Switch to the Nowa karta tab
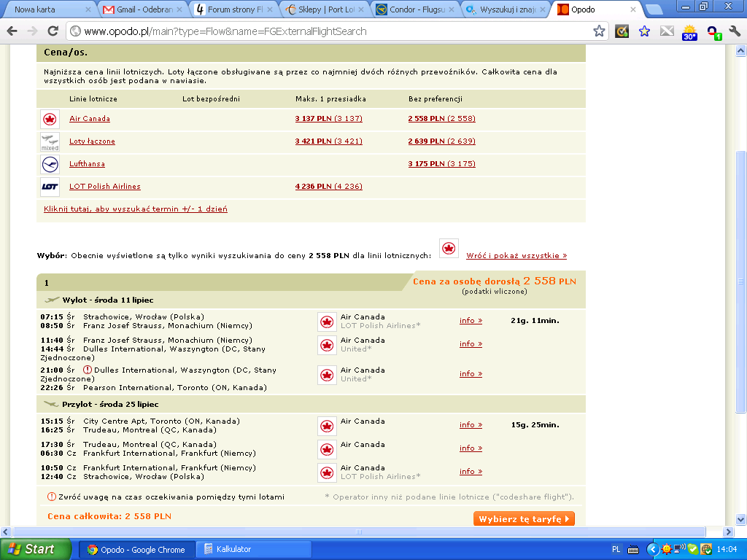This screenshot has height=560, width=747. pyautogui.click(x=47, y=9)
